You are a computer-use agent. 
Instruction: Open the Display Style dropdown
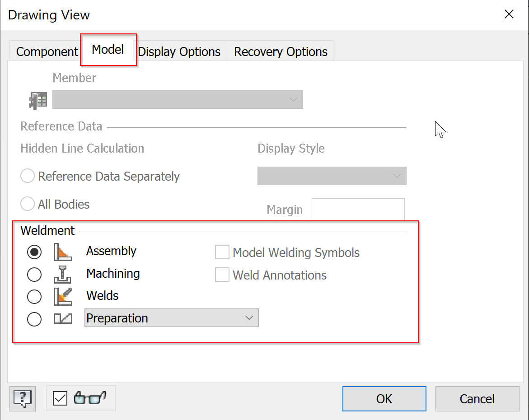click(x=396, y=176)
